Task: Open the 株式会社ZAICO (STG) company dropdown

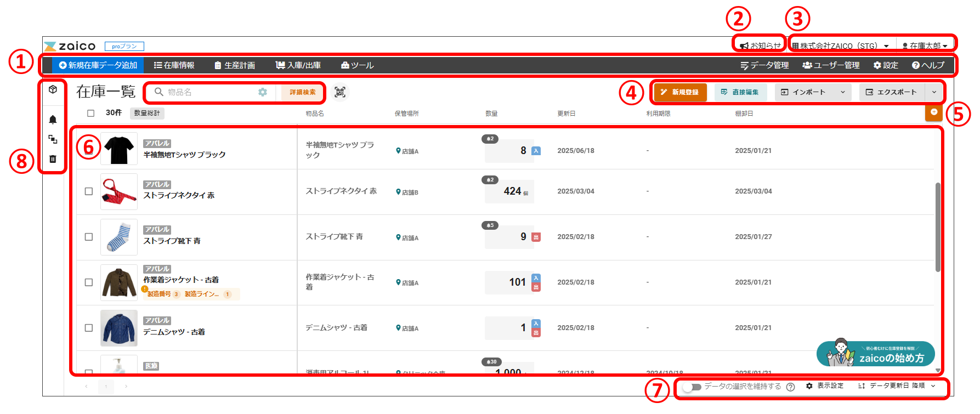Action: click(x=841, y=46)
